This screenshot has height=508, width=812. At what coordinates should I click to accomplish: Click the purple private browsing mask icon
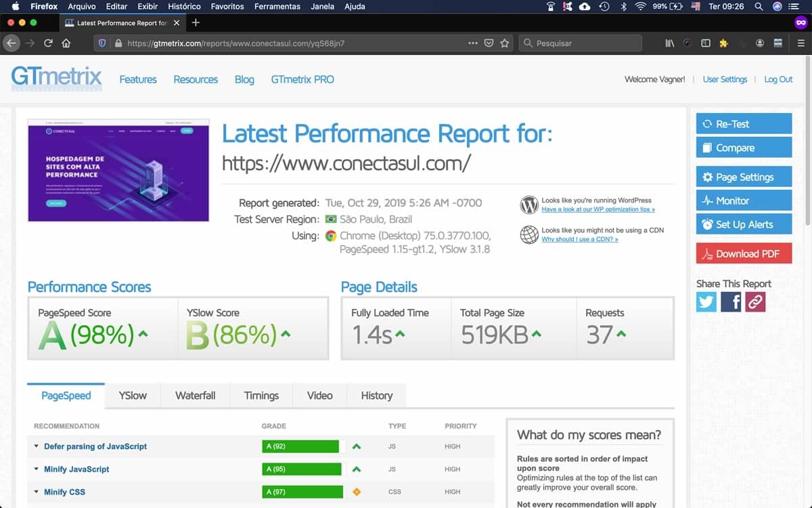(x=800, y=22)
